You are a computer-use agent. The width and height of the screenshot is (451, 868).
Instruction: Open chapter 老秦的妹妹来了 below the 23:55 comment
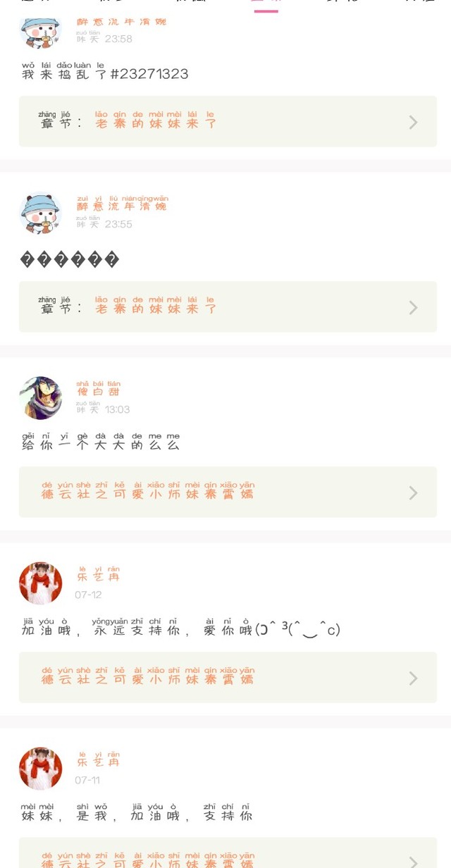click(156, 305)
